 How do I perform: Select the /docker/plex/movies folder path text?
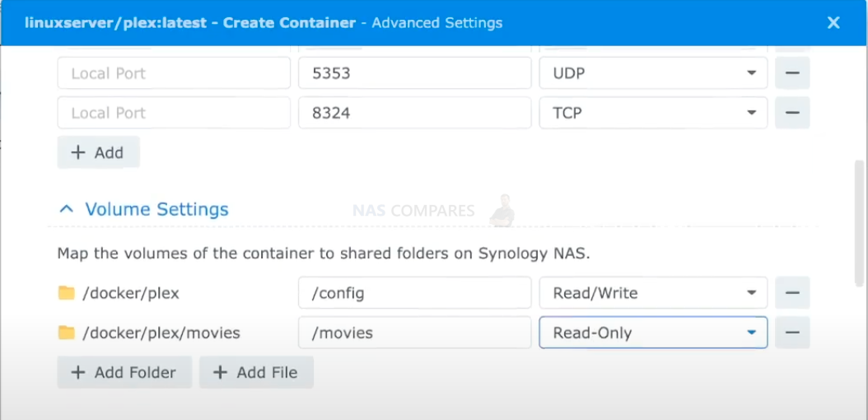161,334
